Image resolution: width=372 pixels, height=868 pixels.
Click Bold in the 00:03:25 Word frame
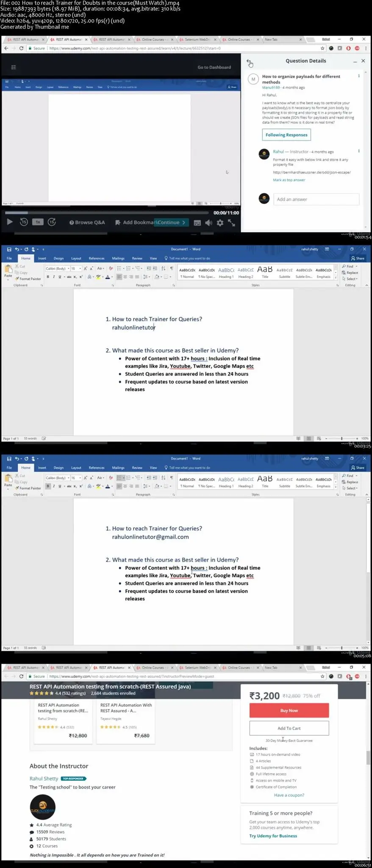tap(48, 277)
